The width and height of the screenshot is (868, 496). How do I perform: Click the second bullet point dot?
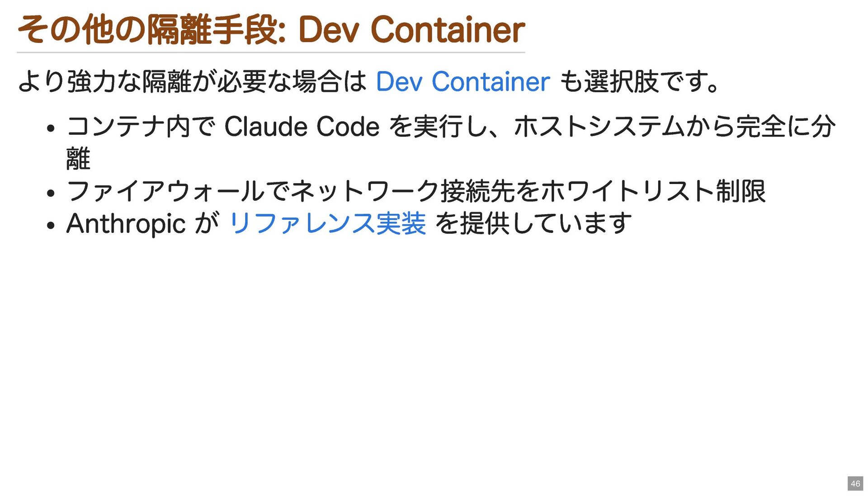tap(51, 193)
